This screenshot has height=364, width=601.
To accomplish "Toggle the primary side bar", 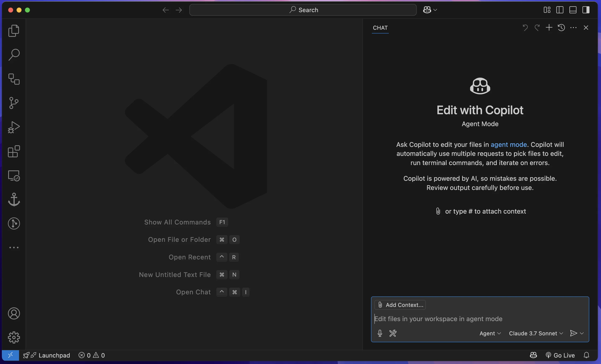I will [560, 10].
